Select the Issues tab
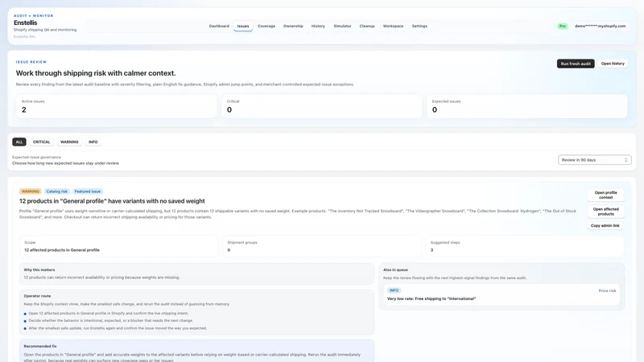The width and height of the screenshot is (644, 362). tap(243, 26)
